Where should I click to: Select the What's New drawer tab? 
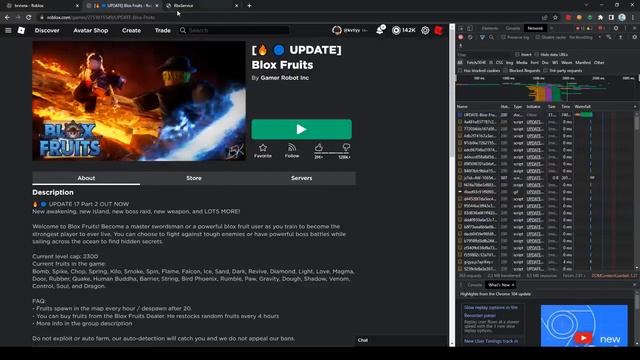499,285
